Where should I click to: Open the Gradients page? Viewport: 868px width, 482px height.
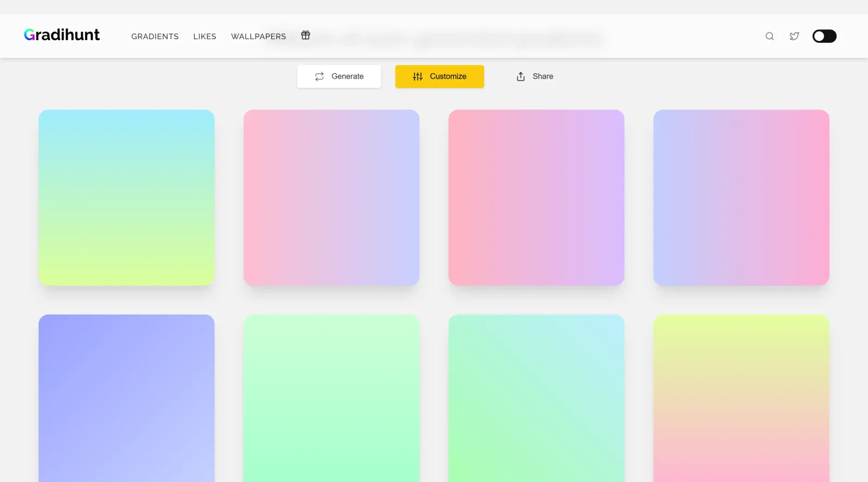[x=155, y=36]
